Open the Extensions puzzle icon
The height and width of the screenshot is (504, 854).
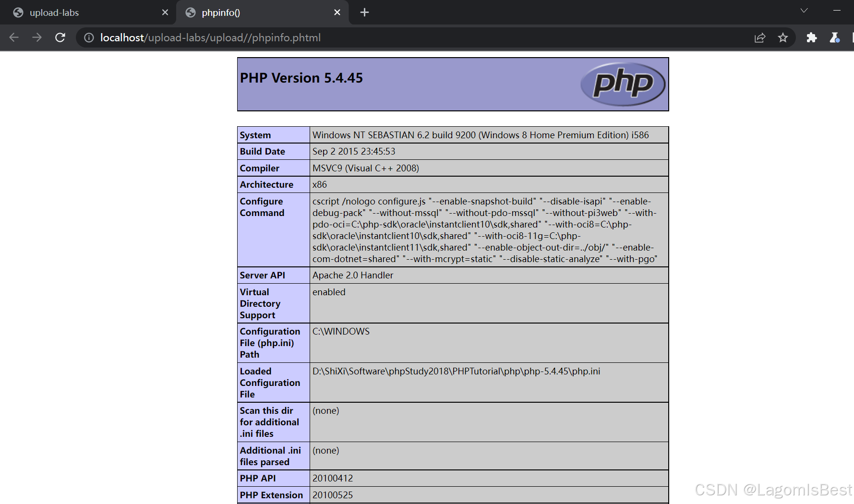tap(812, 37)
